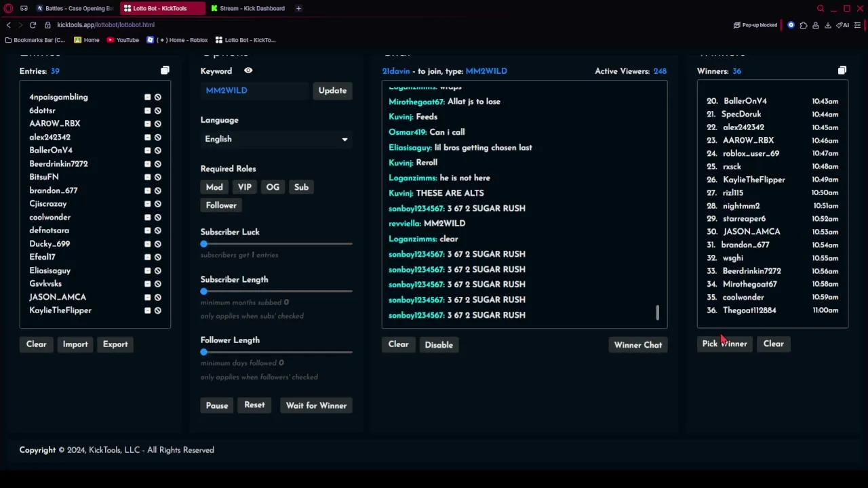The height and width of the screenshot is (488, 868).
Task: Remove entry 4npaisgambling using minus-square icon
Action: 147,97
